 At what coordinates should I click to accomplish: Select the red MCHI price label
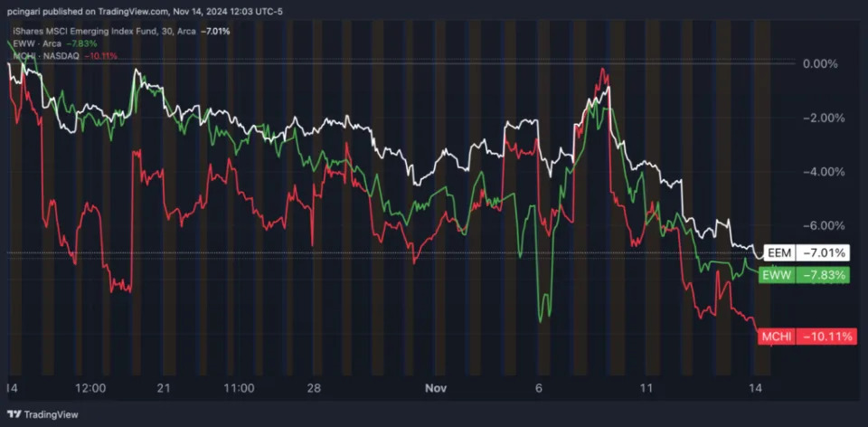coord(806,337)
